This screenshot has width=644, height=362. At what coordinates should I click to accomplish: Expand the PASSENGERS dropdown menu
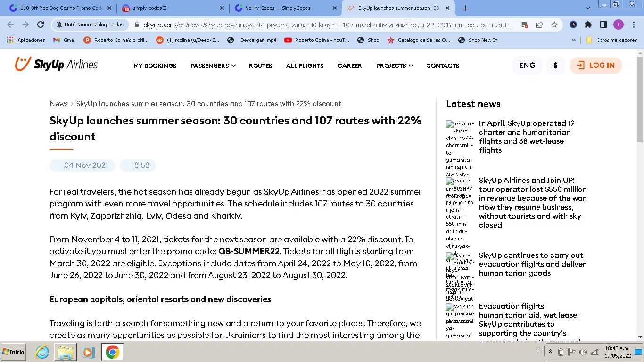tap(213, 66)
